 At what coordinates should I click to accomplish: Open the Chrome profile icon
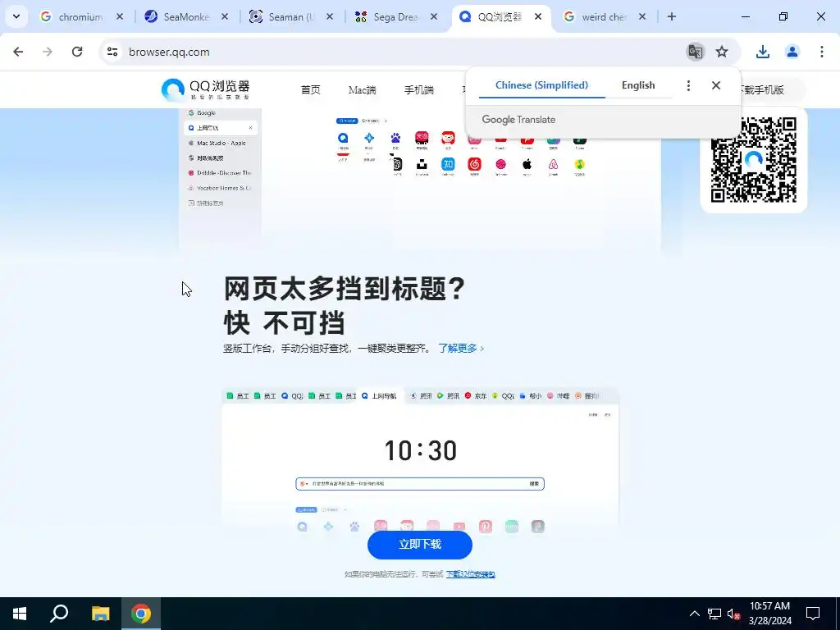pos(792,52)
